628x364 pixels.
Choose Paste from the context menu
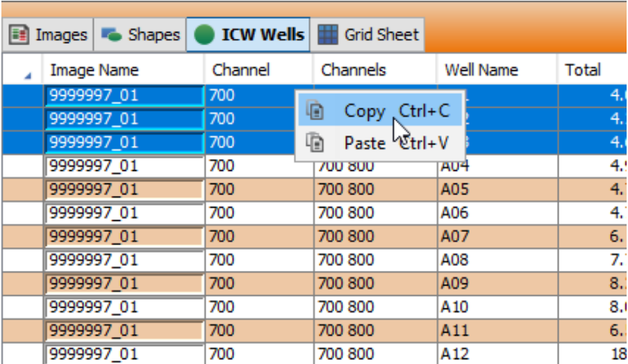380,142
